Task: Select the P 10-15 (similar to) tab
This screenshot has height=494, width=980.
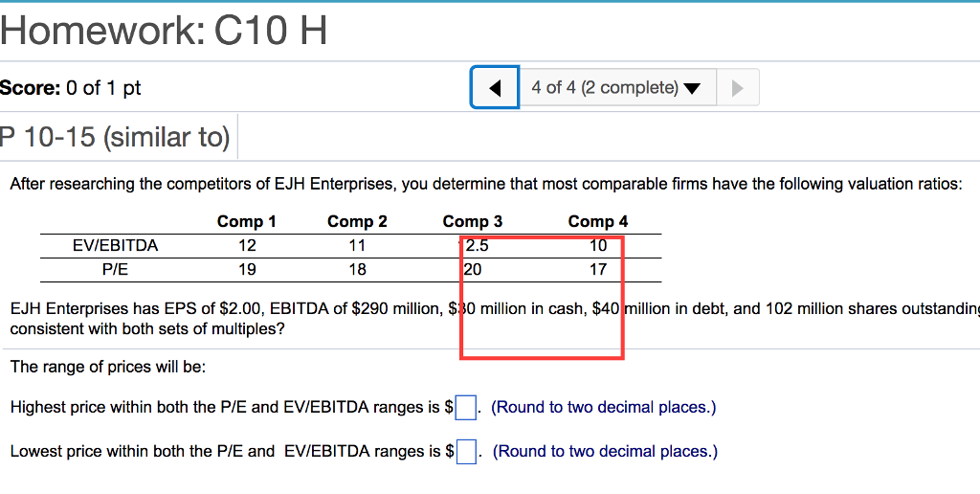Action: tap(116, 138)
